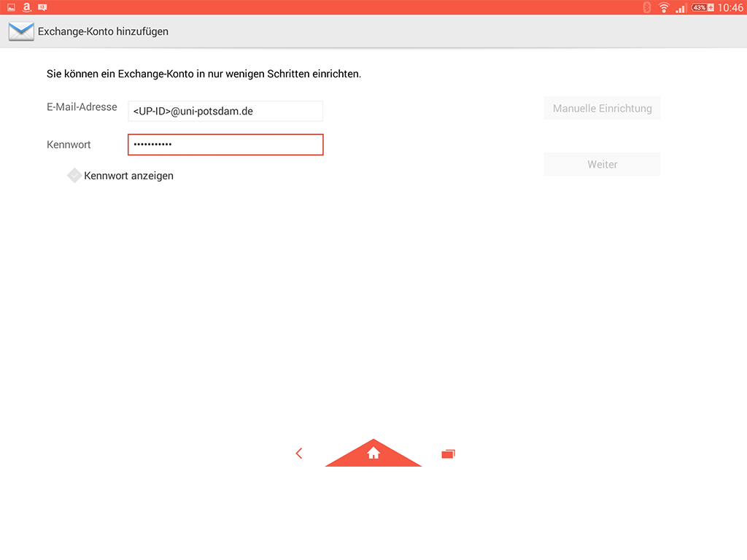Tap the Exchange-Konto hinzufügen title
Viewport: 747px width, 560px height.
coord(103,31)
